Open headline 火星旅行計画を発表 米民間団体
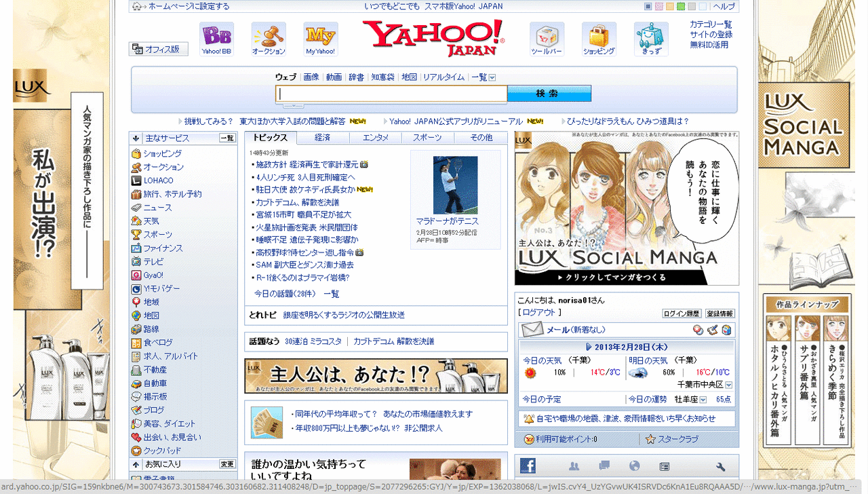This screenshot has width=868, height=494. 307,227
